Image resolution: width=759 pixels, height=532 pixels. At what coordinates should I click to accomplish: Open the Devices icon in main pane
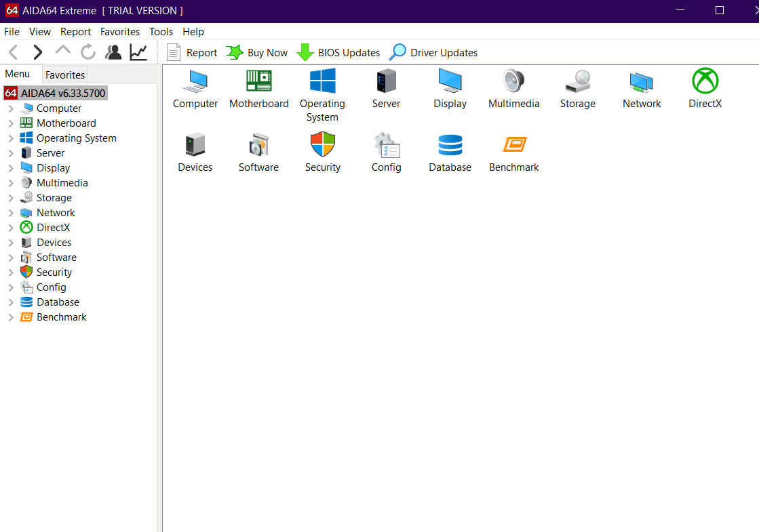click(x=195, y=144)
